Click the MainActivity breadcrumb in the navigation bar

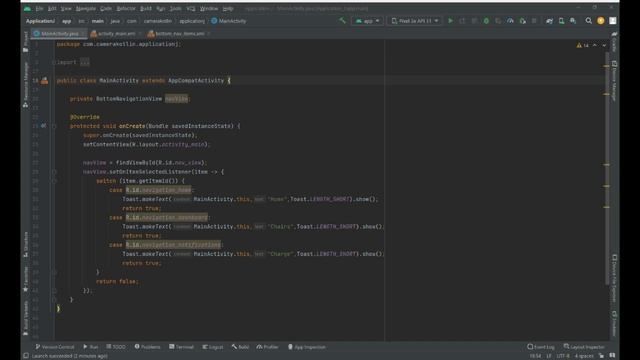coord(229,21)
